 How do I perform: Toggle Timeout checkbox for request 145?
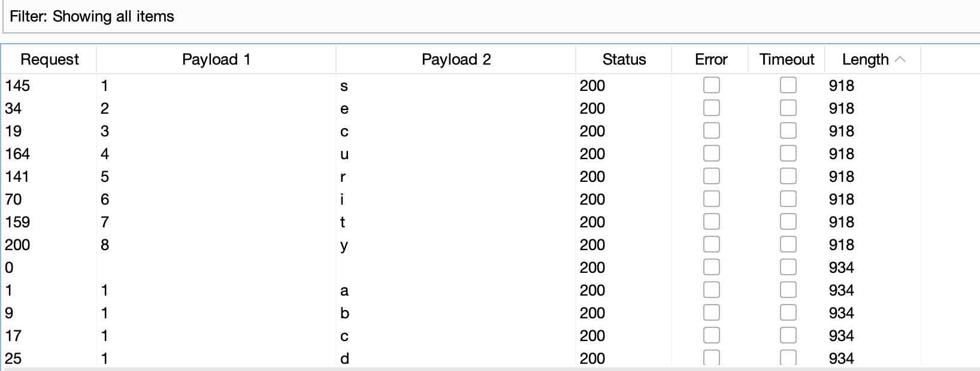coord(788,86)
